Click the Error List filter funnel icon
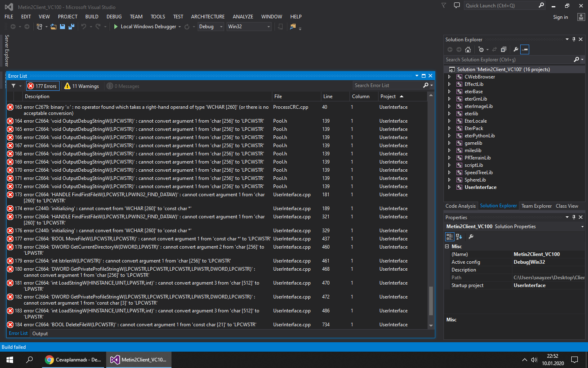588x368 pixels. coord(13,86)
